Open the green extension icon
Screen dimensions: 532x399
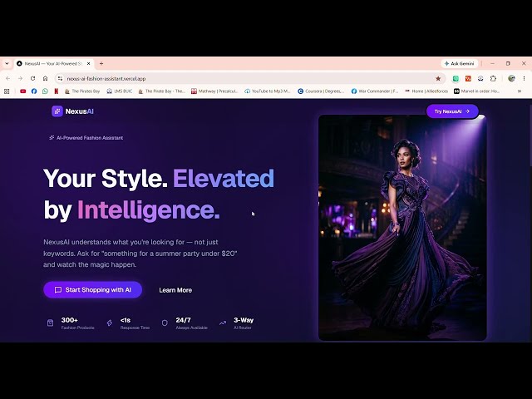(456, 78)
